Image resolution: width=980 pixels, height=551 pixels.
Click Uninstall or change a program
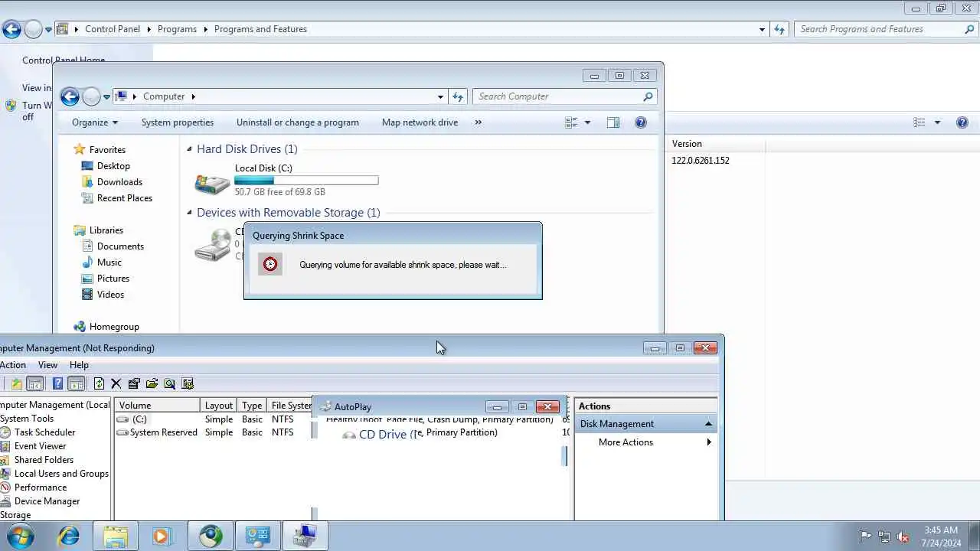298,122
